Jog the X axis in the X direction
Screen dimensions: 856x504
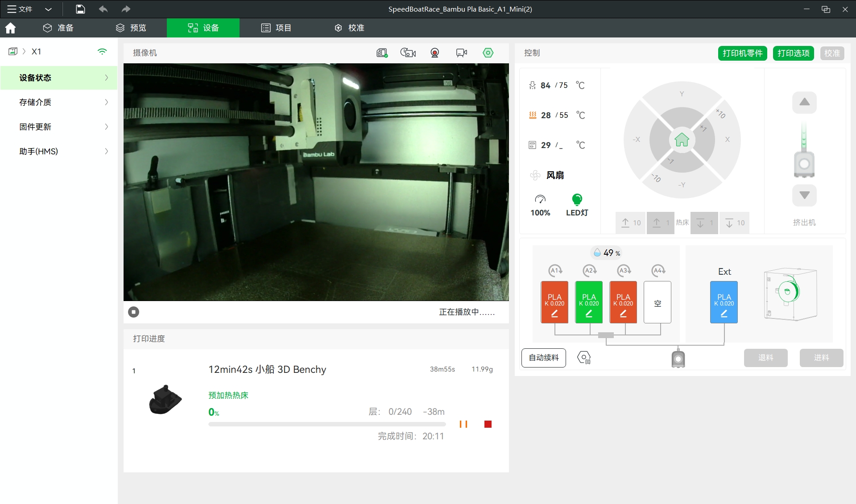(x=728, y=140)
